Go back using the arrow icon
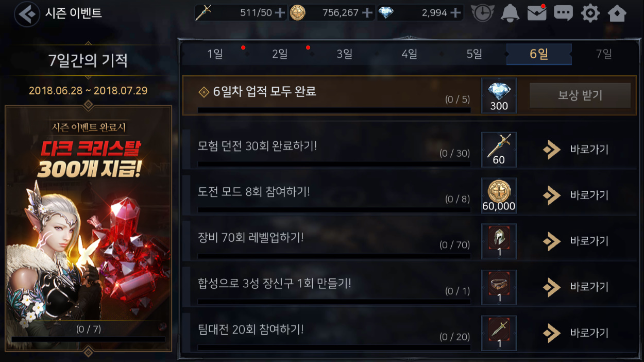 tap(27, 14)
